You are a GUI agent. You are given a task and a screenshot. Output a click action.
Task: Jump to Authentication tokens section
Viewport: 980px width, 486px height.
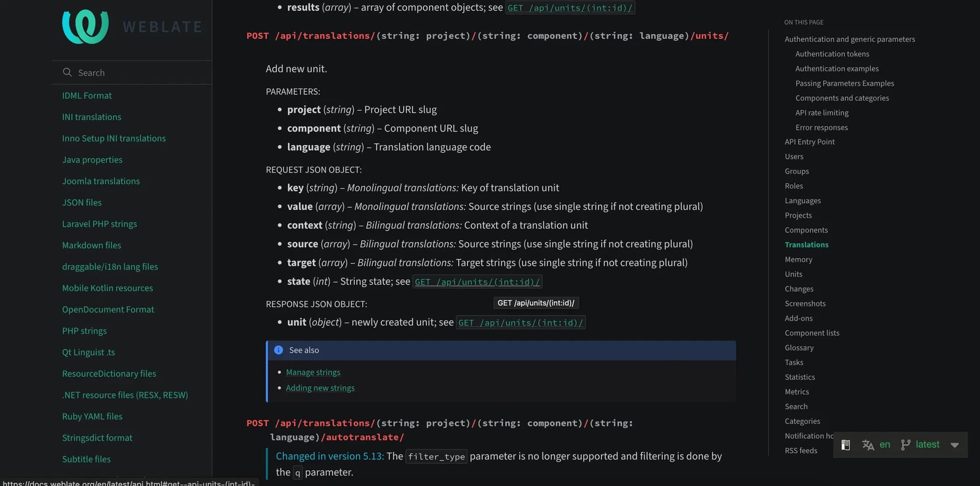[832, 54]
